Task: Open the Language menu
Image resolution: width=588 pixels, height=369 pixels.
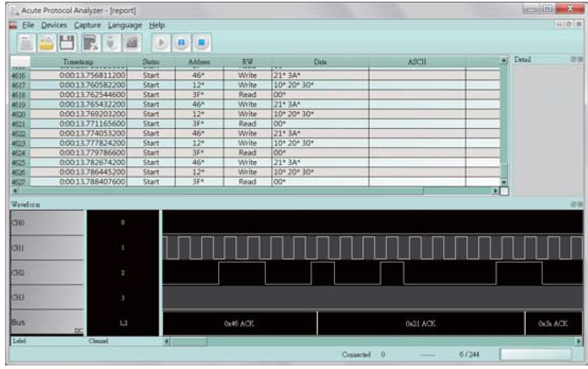Action: coord(125,25)
